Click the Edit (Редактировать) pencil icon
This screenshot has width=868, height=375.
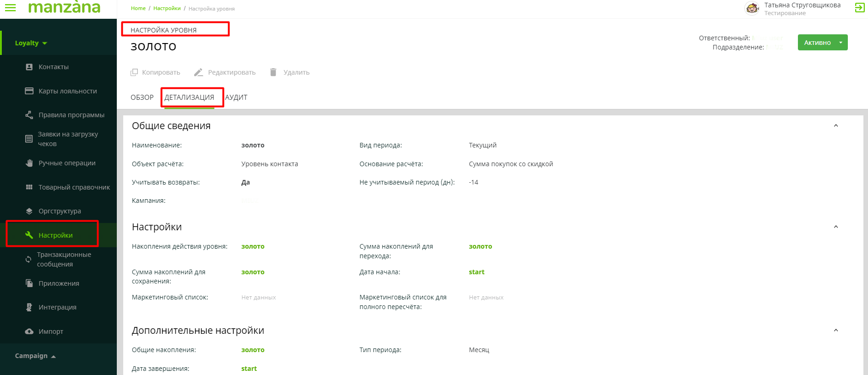[x=198, y=72]
